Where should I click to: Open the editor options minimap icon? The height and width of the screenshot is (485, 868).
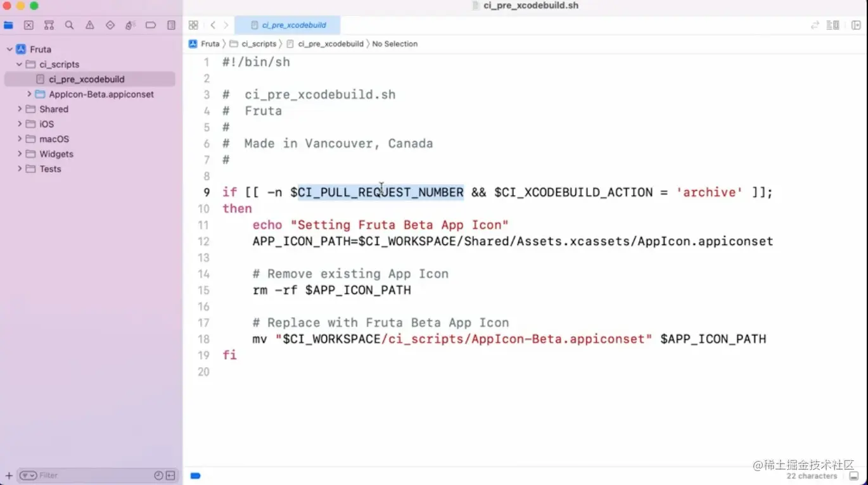tap(833, 25)
